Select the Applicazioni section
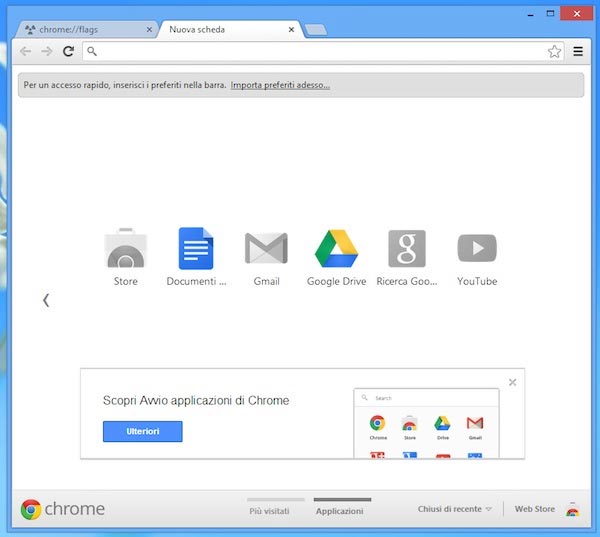600x537 pixels. (339, 511)
